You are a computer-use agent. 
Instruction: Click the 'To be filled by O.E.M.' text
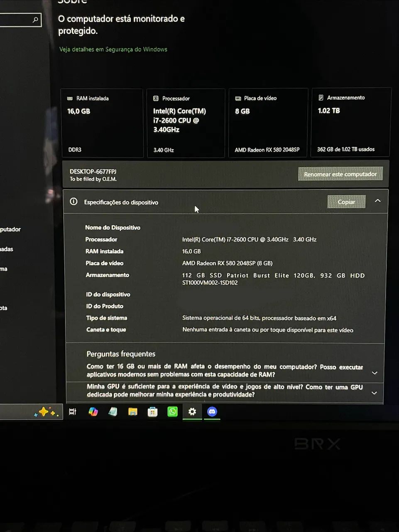(x=93, y=179)
